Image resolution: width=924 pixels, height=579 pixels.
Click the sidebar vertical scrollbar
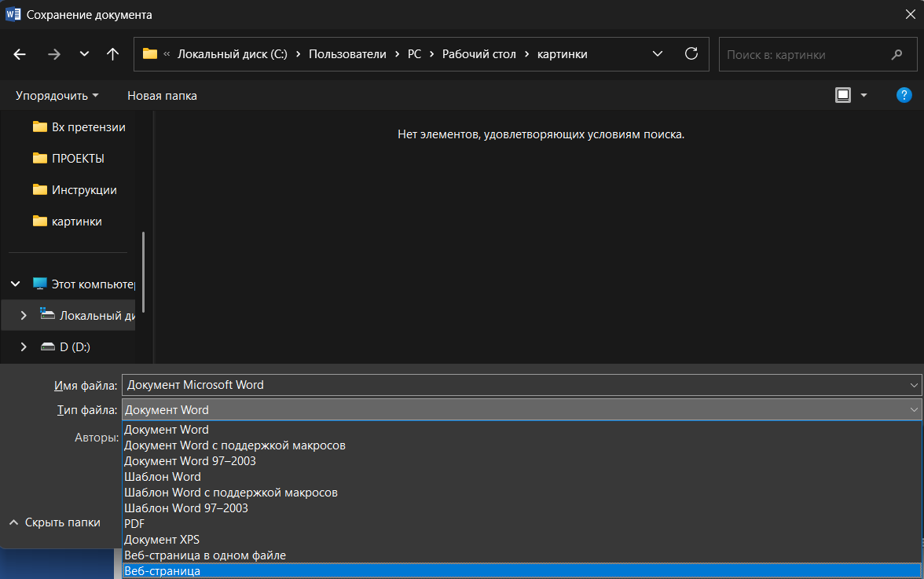[143, 272]
